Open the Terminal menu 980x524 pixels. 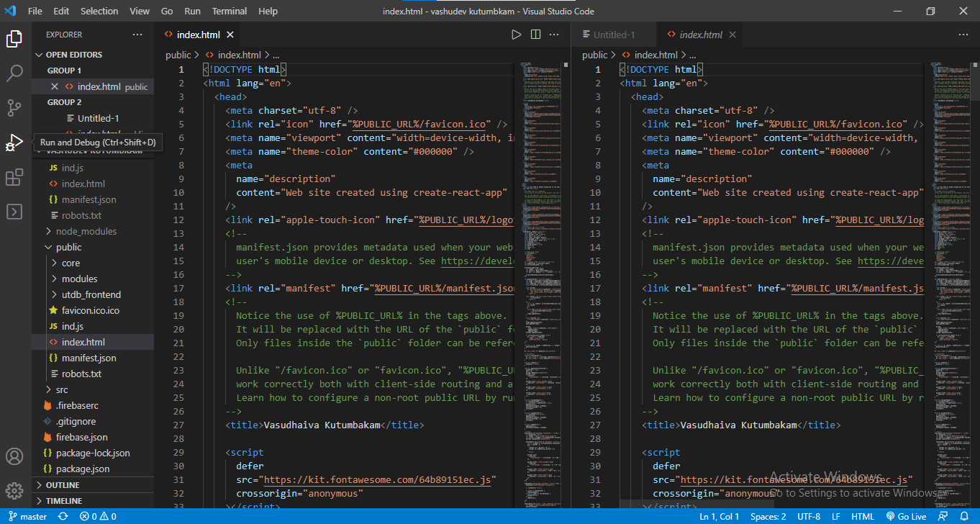[227, 11]
